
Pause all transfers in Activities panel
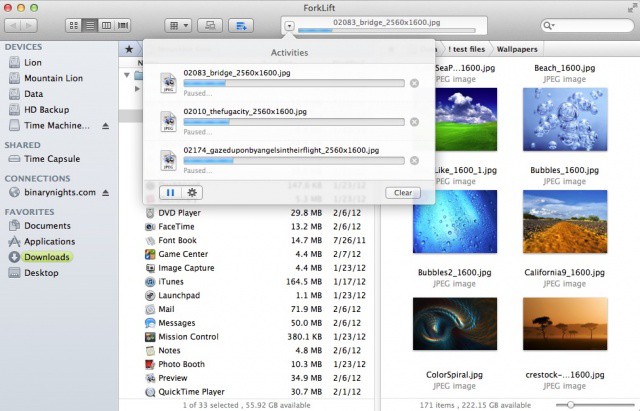169,192
